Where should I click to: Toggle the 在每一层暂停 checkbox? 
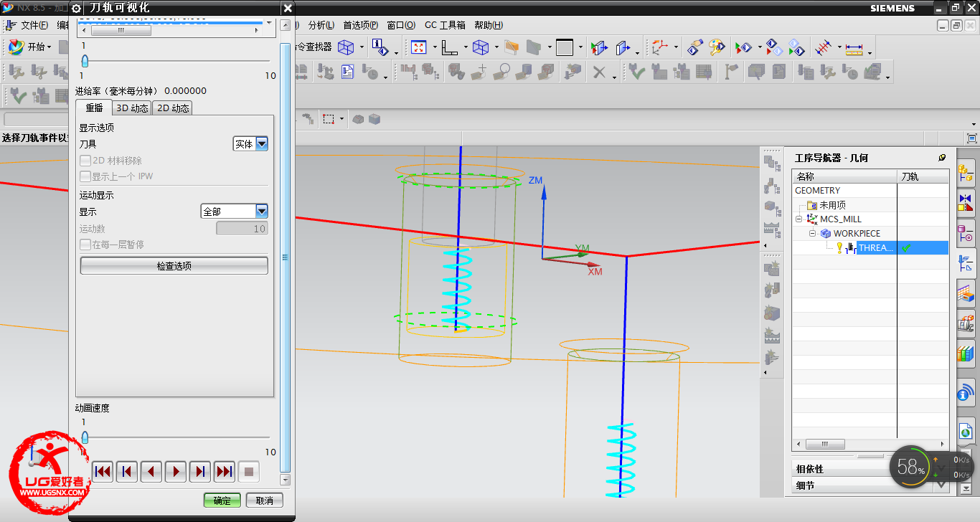85,245
